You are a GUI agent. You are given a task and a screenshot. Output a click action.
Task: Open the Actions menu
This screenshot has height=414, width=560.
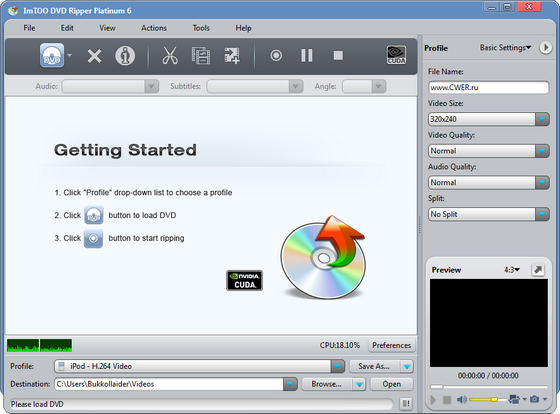154,28
